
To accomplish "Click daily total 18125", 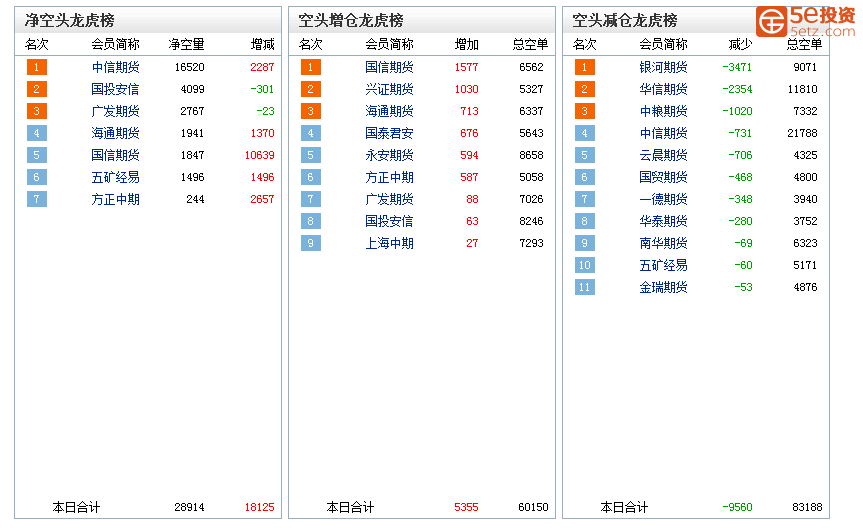I will tap(260, 507).
